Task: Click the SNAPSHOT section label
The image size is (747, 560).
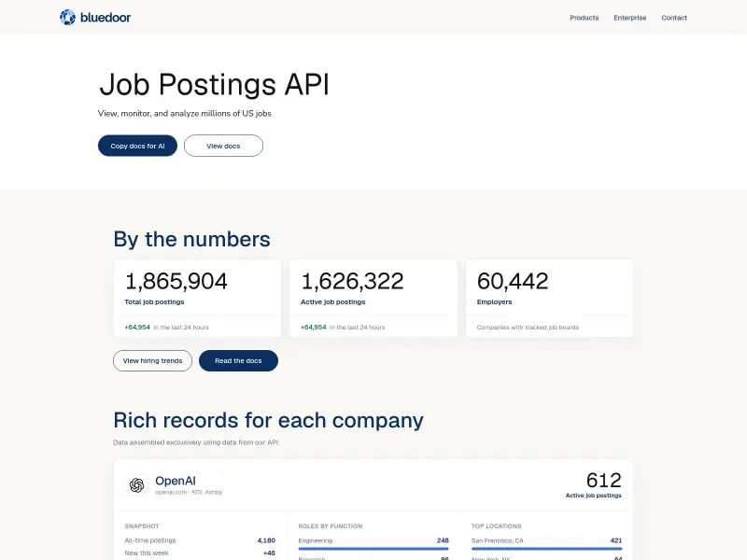Action: click(142, 526)
